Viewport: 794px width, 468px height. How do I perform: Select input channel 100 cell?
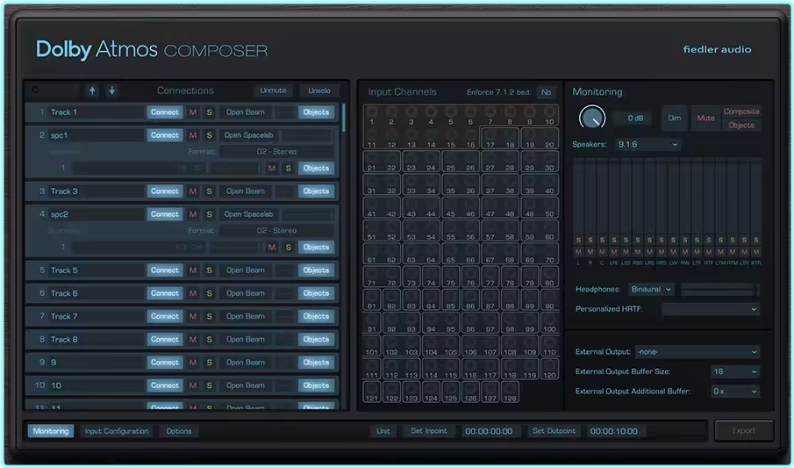pyautogui.click(x=549, y=323)
